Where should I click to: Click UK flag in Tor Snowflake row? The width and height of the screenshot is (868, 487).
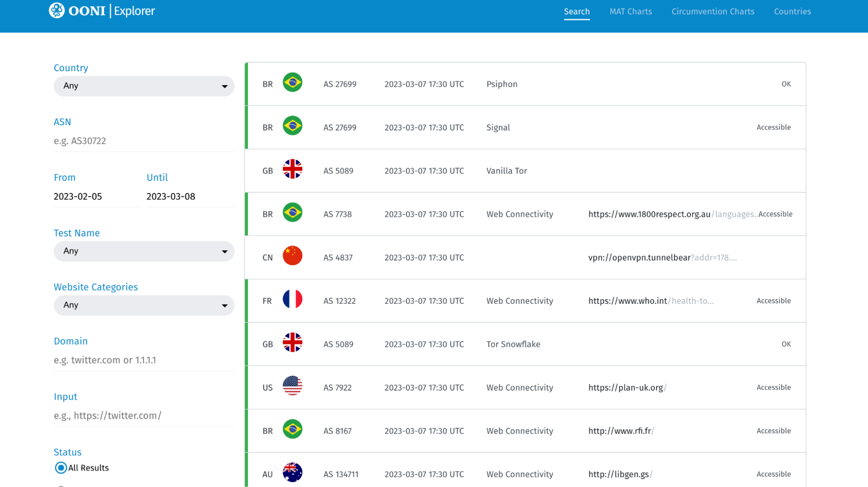(292, 343)
